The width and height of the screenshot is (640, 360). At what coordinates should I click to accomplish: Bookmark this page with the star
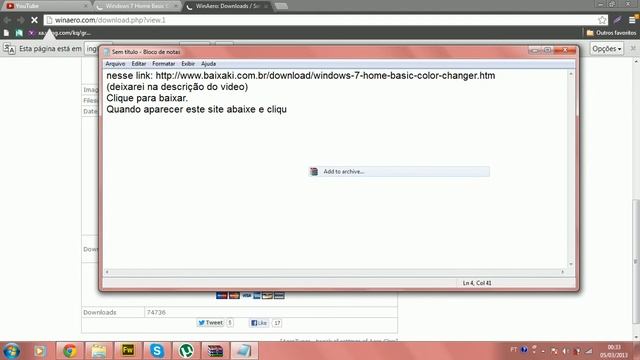tap(602, 20)
